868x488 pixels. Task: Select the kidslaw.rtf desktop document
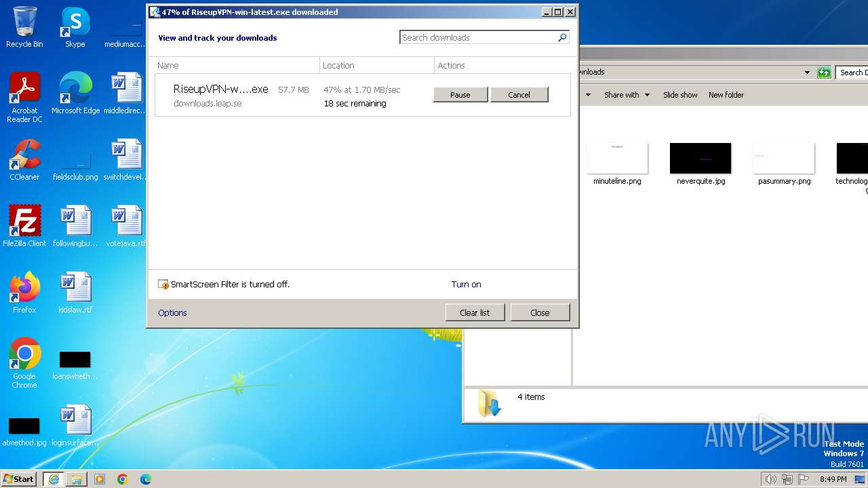pyautogui.click(x=75, y=292)
